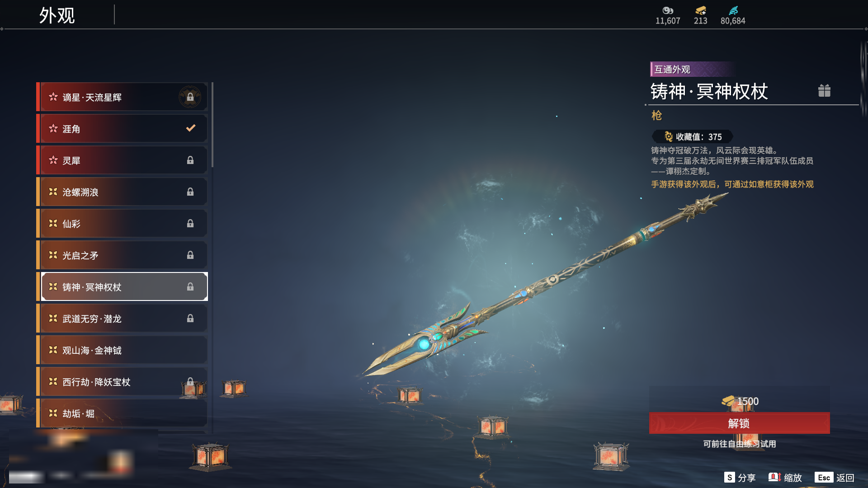Screen dimensions: 868x488
Task: Pick the 劫垢·堀 skin entry
Action: [122, 413]
